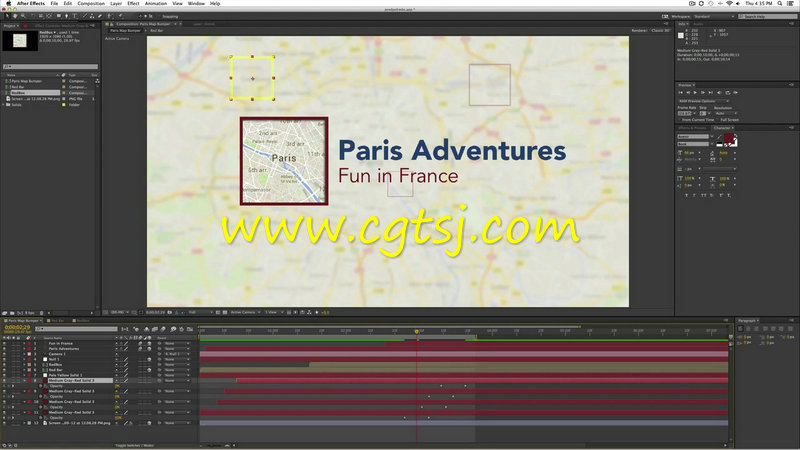Viewport: 800px width, 450px height.
Task: Click the RAM preview button
Action: coord(736,92)
